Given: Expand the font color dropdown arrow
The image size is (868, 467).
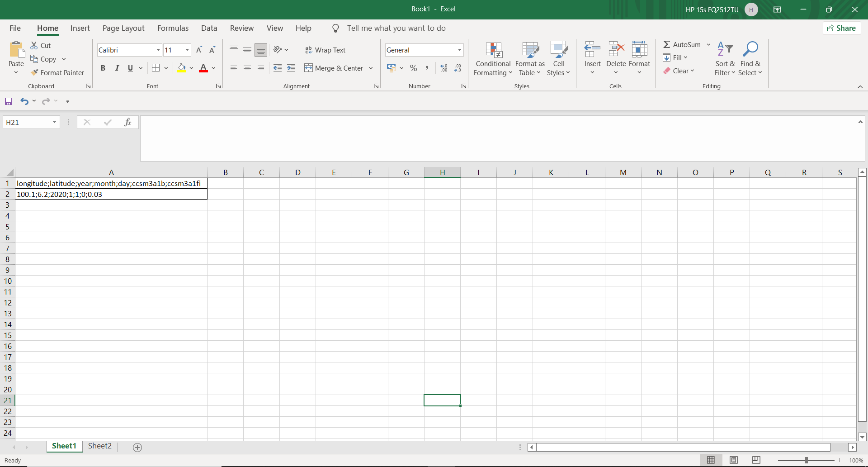Looking at the screenshot, I should point(213,68).
